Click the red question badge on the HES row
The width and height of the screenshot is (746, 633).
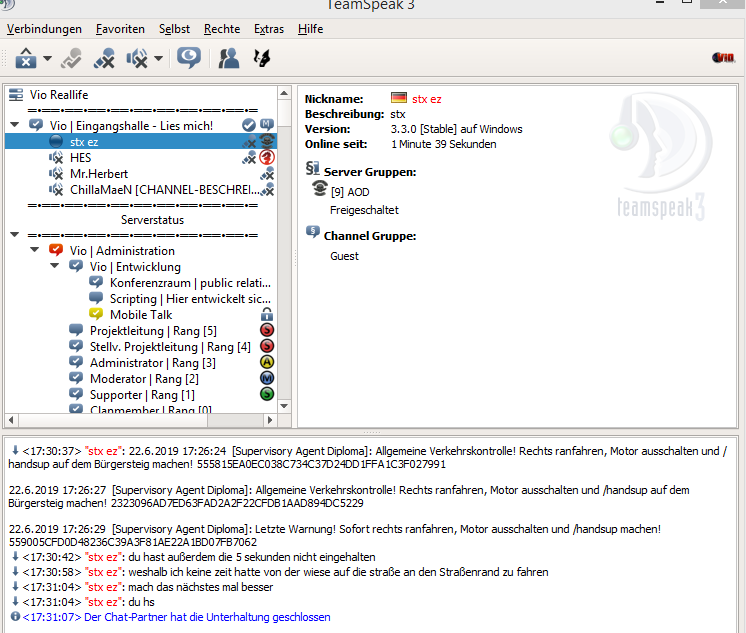point(267,157)
